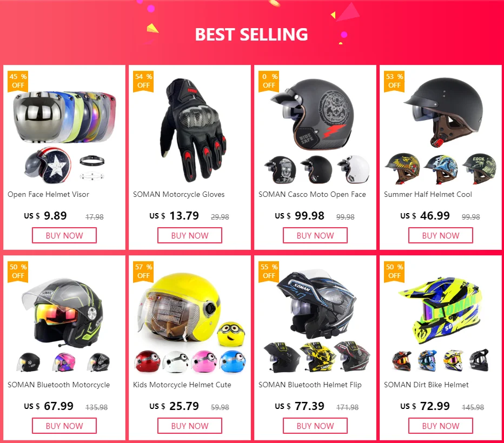
Task: Open the SOMAN Casco Moto Open Face title
Action: (x=312, y=194)
